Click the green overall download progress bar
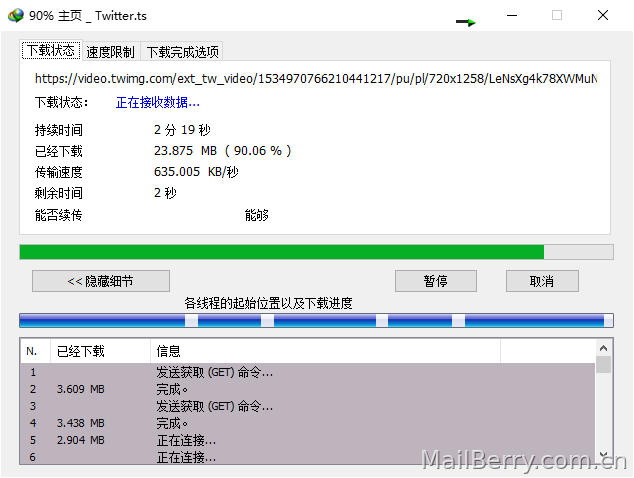Image resolution: width=634 pixels, height=478 pixels. pos(316,252)
